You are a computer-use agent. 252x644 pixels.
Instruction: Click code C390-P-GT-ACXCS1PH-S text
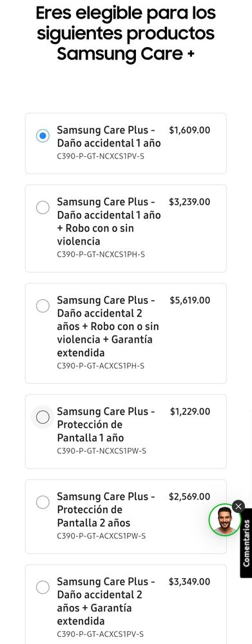[x=101, y=365]
